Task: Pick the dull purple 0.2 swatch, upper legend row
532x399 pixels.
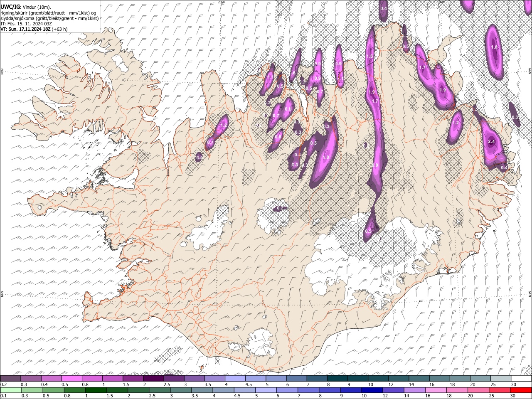Action: (10, 379)
